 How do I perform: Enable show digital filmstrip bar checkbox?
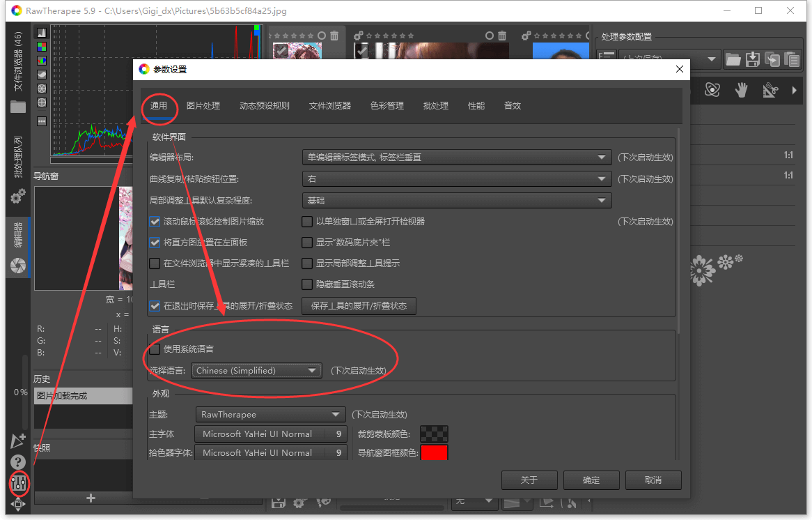307,242
